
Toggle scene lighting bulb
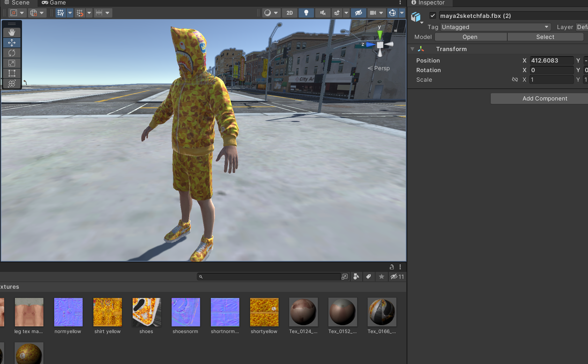coord(306,13)
